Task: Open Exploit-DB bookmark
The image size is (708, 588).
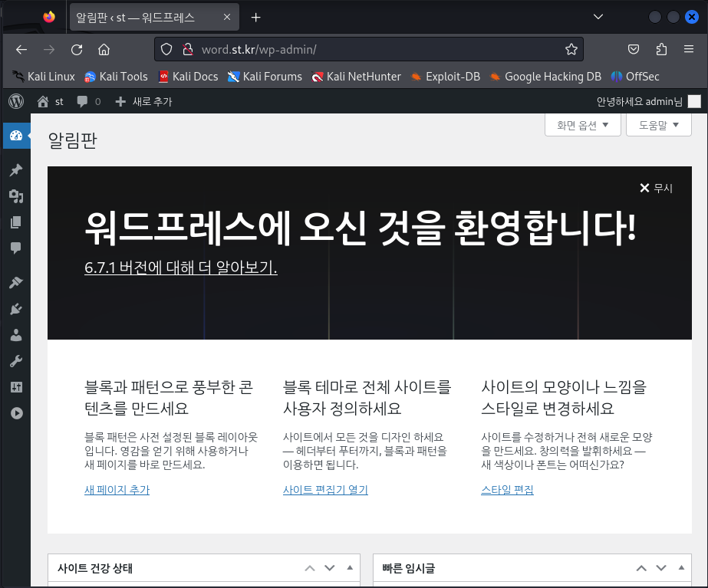Action: point(445,77)
